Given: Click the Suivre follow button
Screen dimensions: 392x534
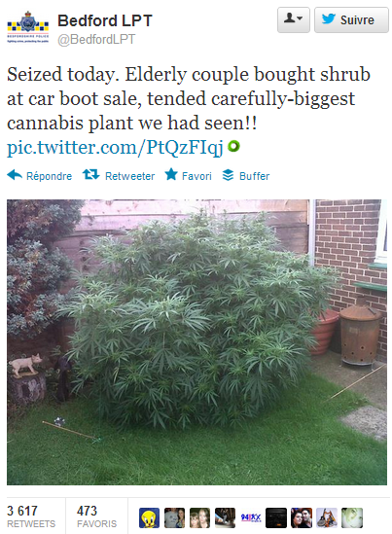Looking at the screenshot, I should coord(351,19).
